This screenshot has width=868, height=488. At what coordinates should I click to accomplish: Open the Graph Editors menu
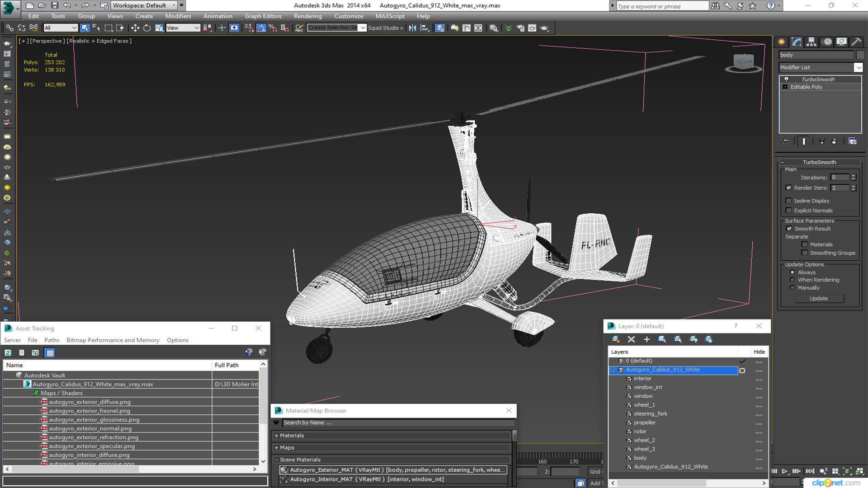tap(263, 16)
